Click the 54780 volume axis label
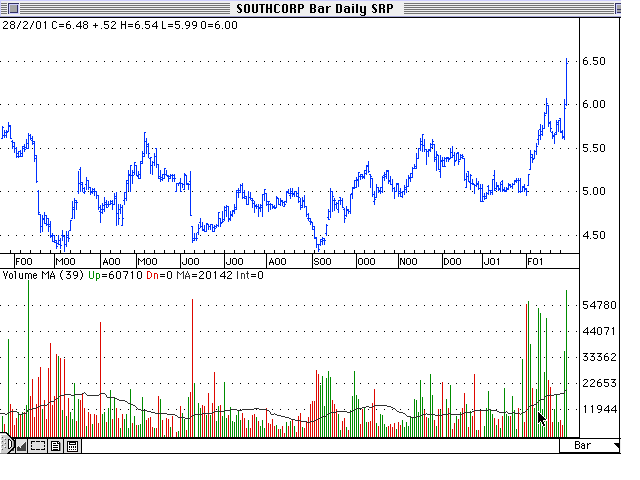Image resolution: width=640 pixels, height=480 pixels. coord(599,305)
